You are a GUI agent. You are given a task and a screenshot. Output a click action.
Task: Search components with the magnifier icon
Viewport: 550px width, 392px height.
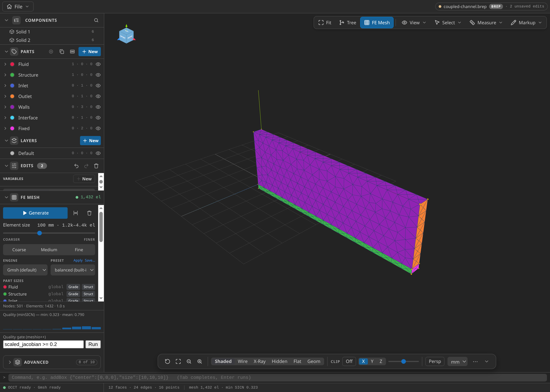(96, 20)
